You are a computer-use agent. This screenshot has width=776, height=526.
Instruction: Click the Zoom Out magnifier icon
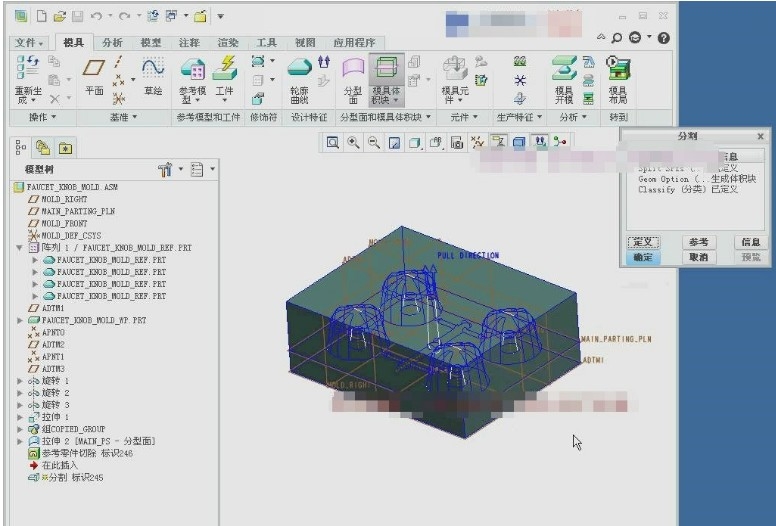coord(374,143)
